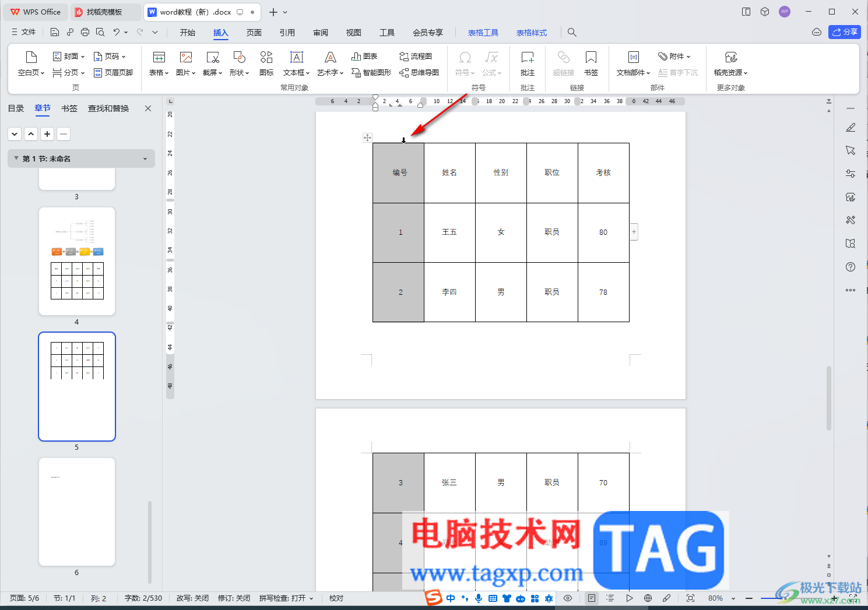Select the 截屏 screenshot tool

coord(212,64)
